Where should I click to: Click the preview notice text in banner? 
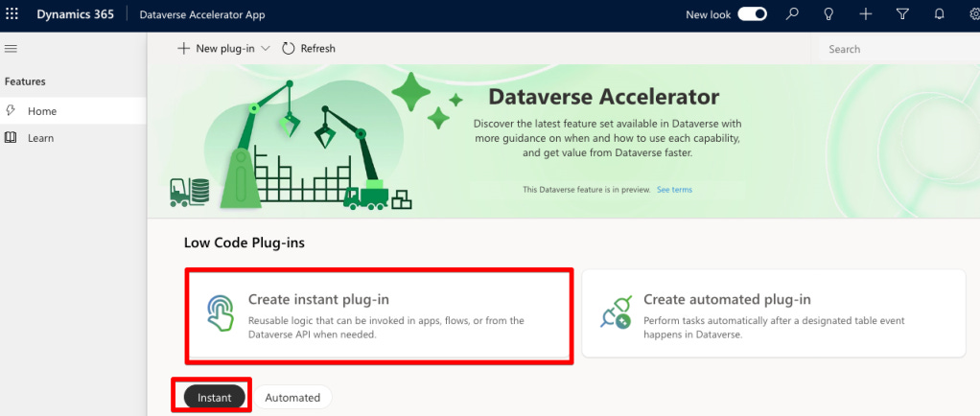tap(587, 189)
